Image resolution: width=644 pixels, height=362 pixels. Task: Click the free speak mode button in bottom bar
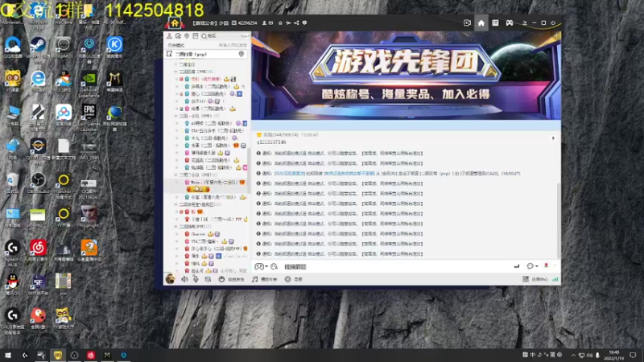[231, 279]
